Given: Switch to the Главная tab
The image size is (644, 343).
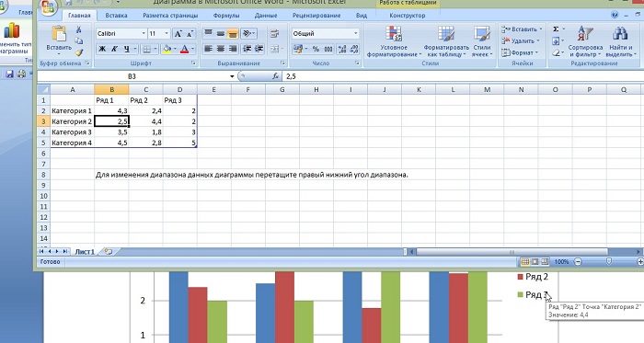Looking at the screenshot, I should click(x=79, y=16).
